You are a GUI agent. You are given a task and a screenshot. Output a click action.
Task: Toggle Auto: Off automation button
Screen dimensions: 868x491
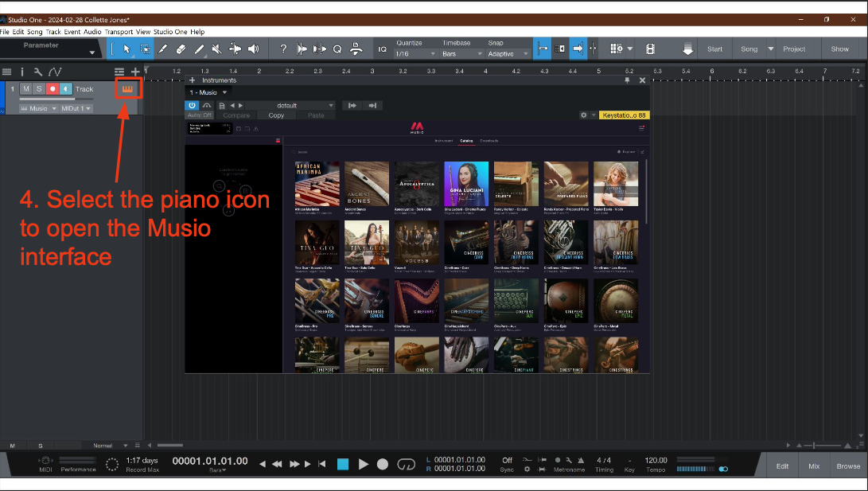(199, 115)
